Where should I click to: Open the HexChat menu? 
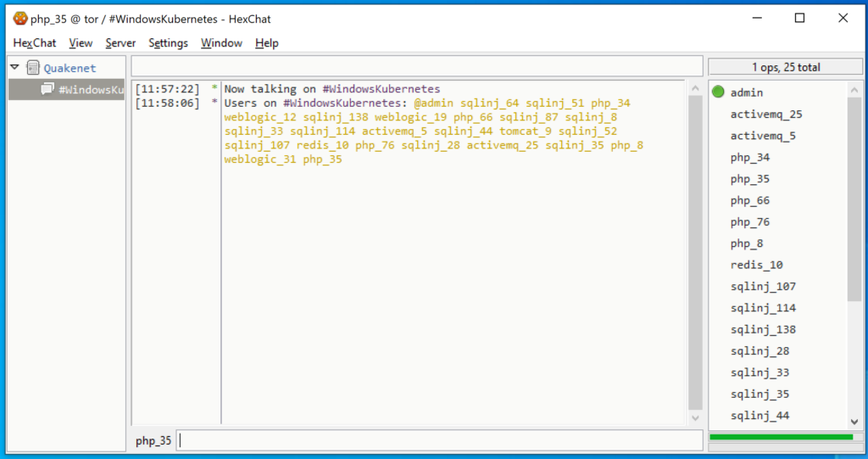pyautogui.click(x=34, y=43)
